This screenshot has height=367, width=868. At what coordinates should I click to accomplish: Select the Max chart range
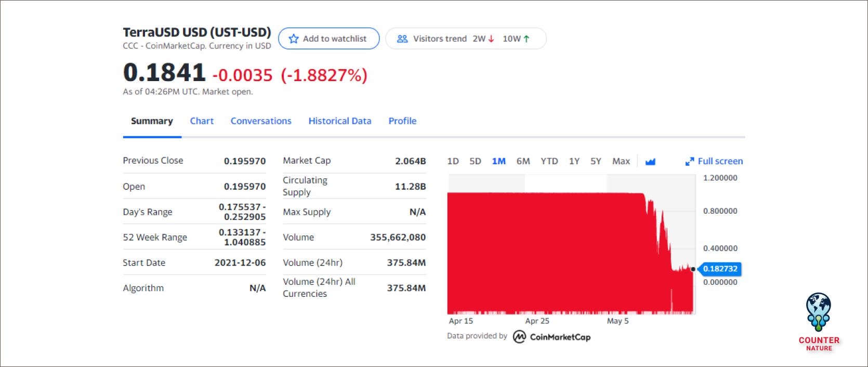tap(621, 161)
